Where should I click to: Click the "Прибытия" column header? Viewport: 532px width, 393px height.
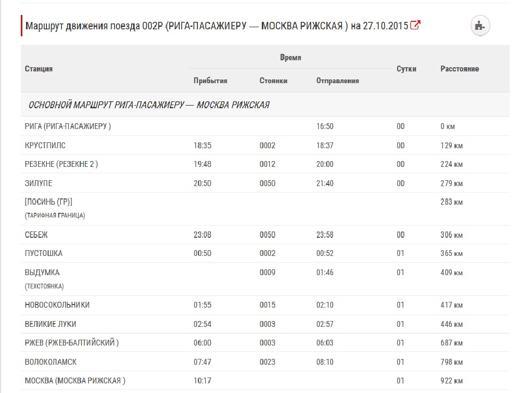pyautogui.click(x=210, y=81)
